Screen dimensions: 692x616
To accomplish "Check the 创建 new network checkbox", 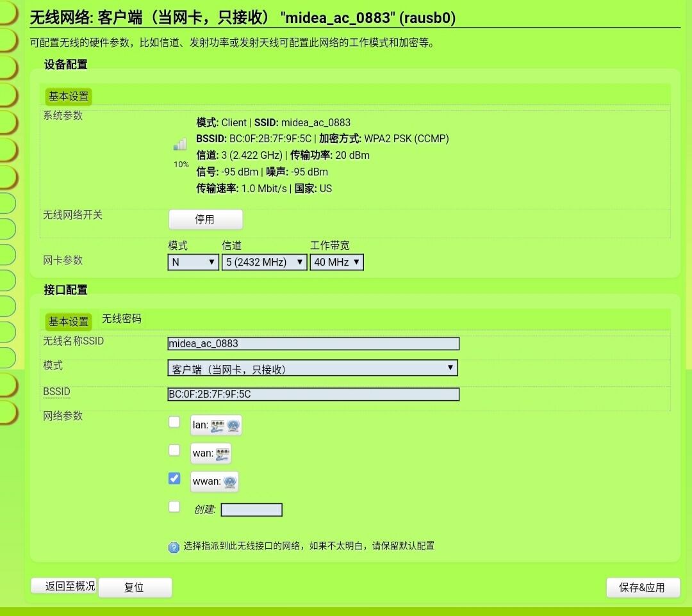I will pos(174,507).
